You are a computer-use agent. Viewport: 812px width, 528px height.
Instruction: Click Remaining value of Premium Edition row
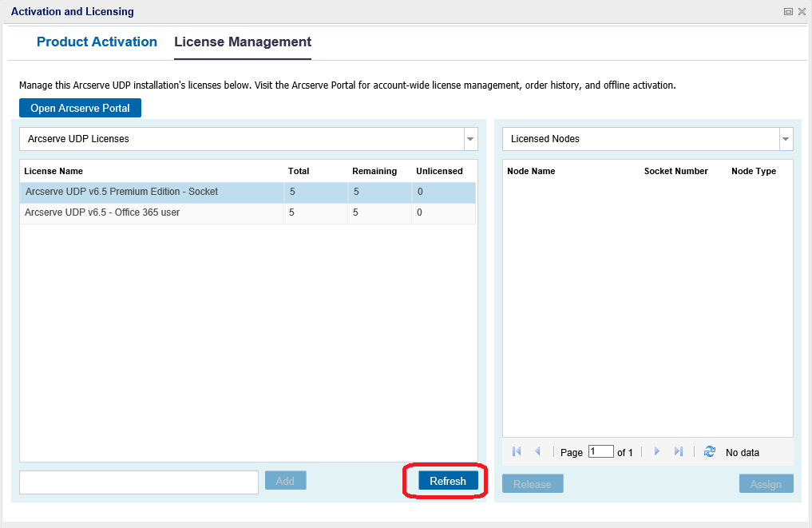coord(356,192)
